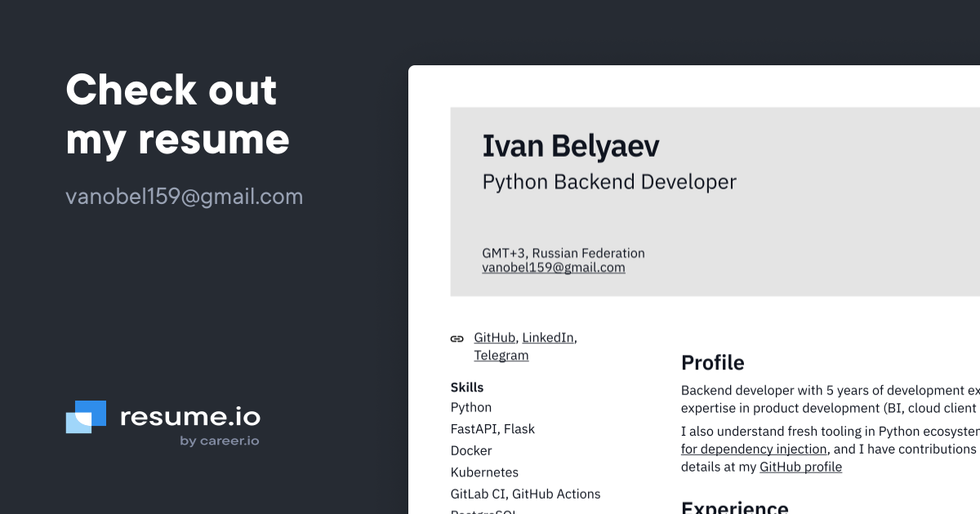Click the chain link icon beside GitHub

click(x=457, y=339)
